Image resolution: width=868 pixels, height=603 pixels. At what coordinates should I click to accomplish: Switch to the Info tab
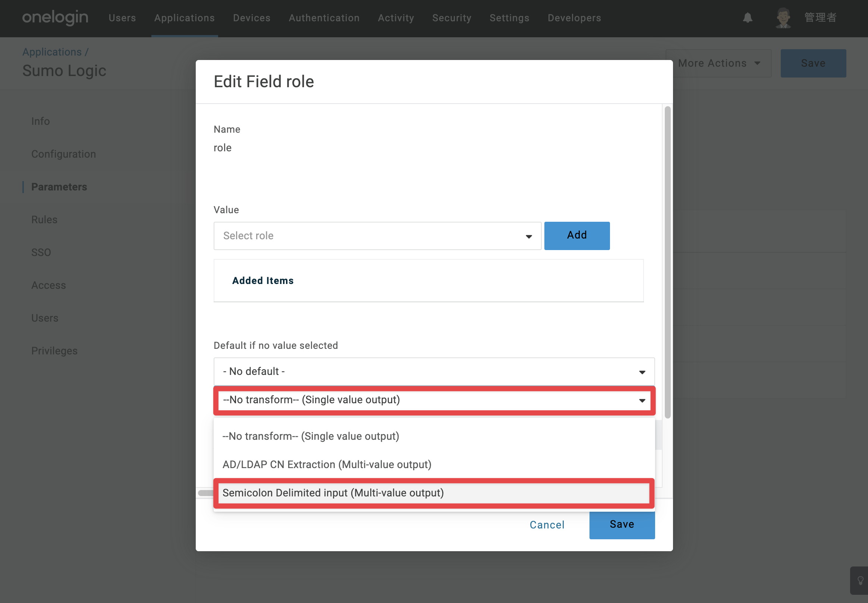(x=40, y=121)
